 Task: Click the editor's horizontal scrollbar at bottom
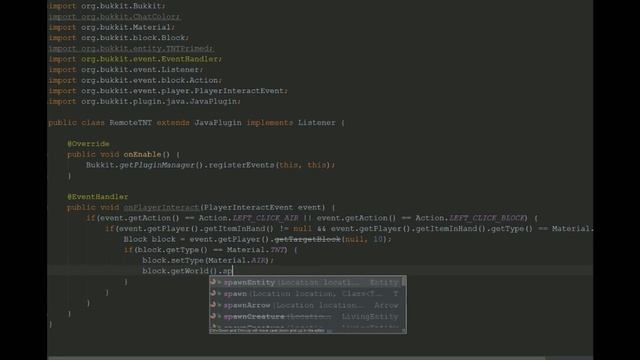296,358
